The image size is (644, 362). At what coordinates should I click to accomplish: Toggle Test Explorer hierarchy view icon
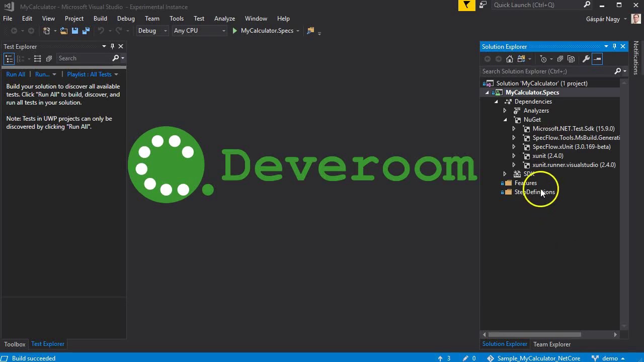point(9,59)
